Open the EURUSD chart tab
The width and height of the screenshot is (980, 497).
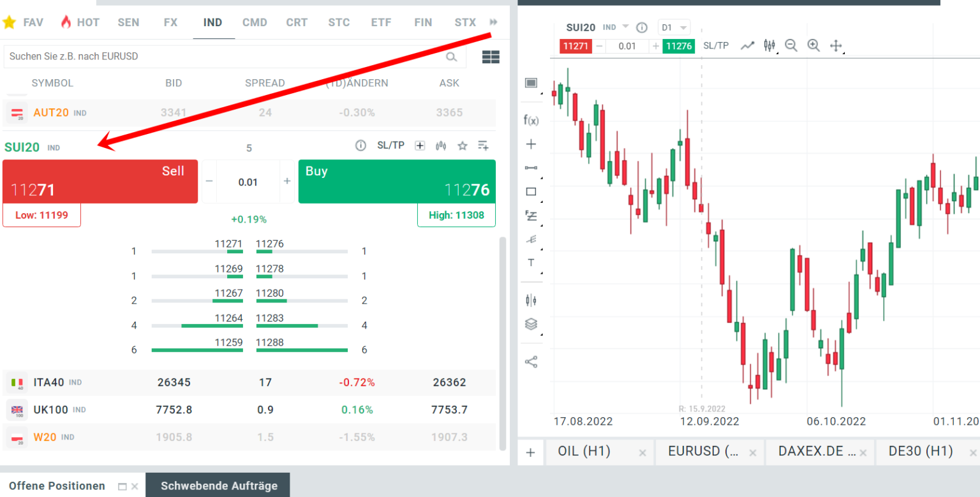tap(702, 451)
